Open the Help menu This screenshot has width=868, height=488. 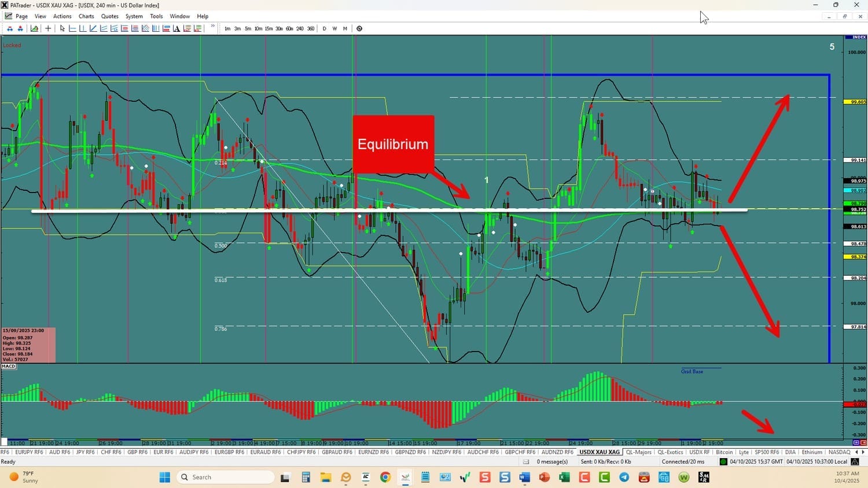[203, 16]
